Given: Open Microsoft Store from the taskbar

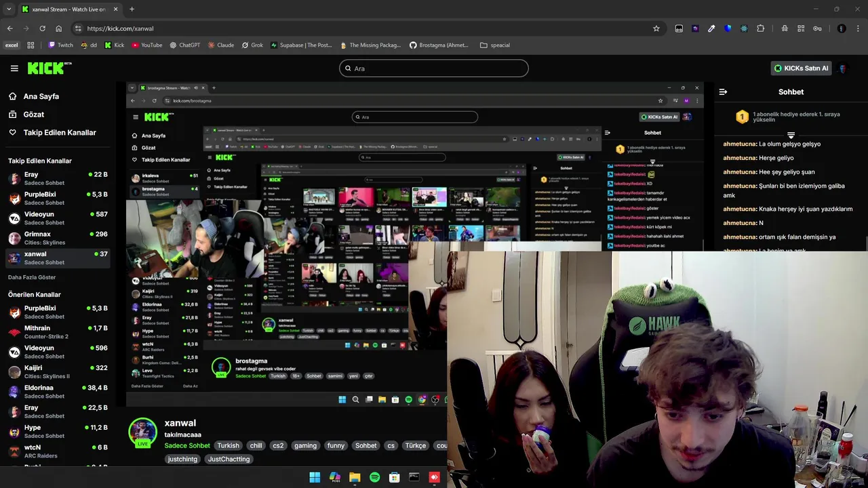Looking at the screenshot, I should (394, 478).
